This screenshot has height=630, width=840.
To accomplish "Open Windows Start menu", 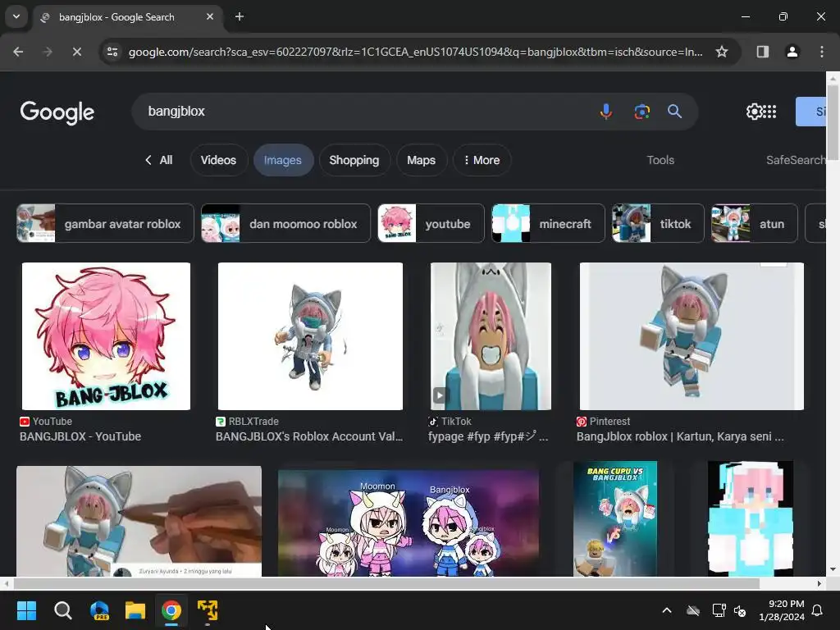I will (x=26, y=610).
